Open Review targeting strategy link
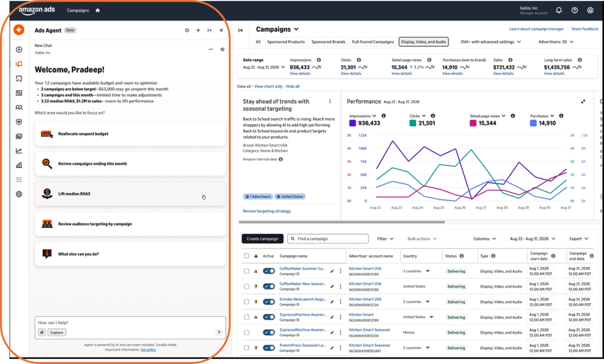The image size is (604, 364). [267, 211]
